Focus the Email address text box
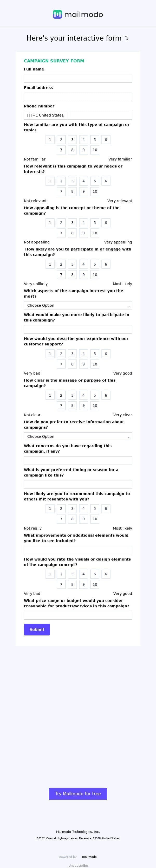Screen dimensions: 156x868 pyautogui.click(x=78, y=97)
